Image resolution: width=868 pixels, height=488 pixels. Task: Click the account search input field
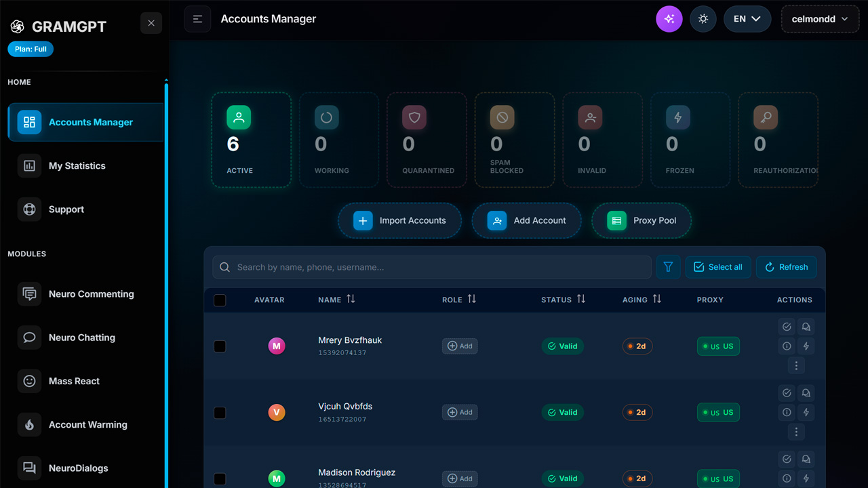(x=432, y=267)
